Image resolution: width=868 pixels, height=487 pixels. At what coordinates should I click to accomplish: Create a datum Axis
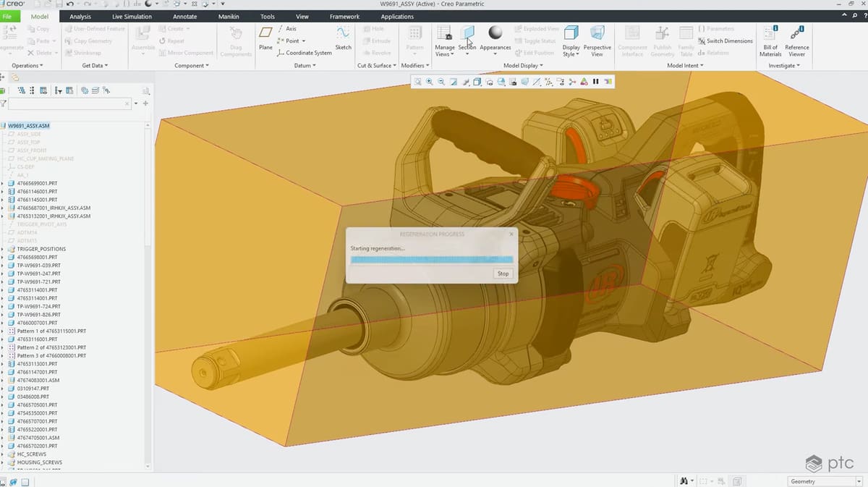pos(287,29)
